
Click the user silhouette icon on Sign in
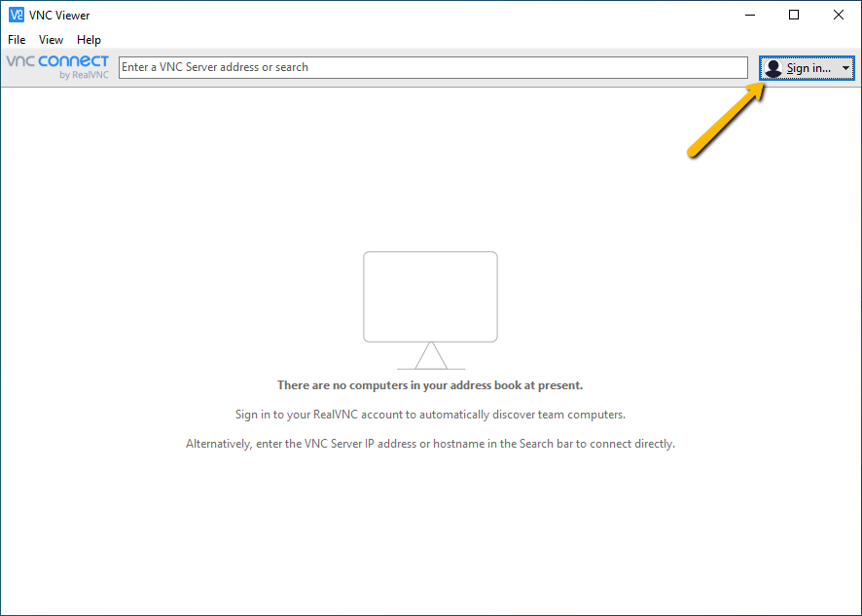click(773, 68)
